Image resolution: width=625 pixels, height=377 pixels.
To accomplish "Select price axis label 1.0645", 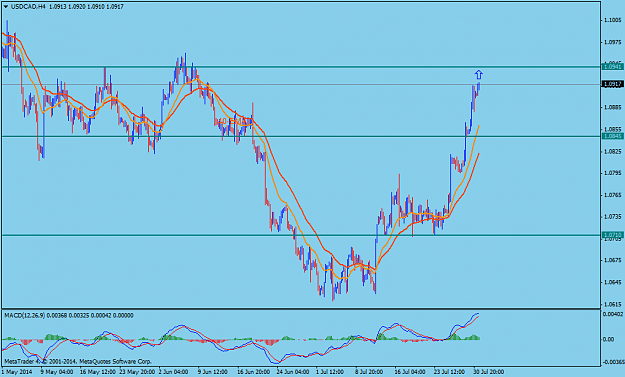I will [x=613, y=282].
